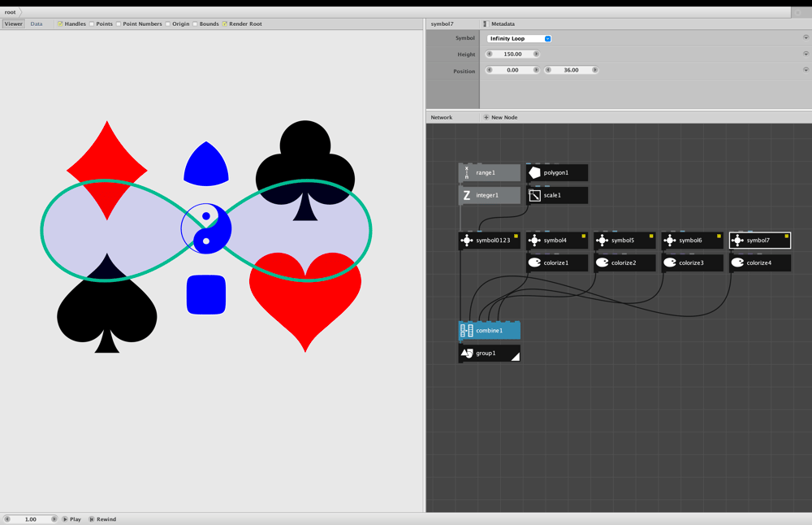Image resolution: width=812 pixels, height=525 pixels.
Task: Open the Position row options arrow
Action: click(x=806, y=69)
